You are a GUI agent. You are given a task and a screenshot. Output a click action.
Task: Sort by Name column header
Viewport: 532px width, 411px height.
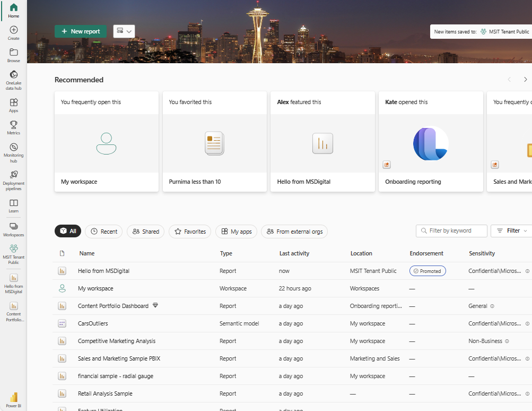pos(87,253)
